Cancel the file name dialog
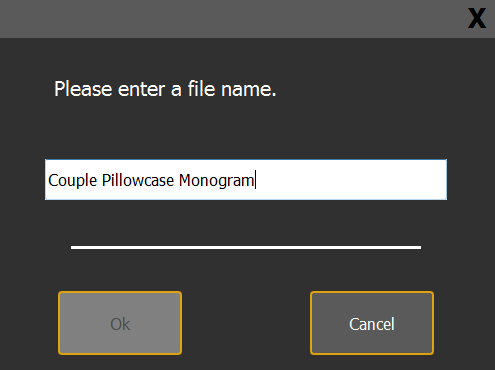495x370 pixels. click(x=372, y=323)
